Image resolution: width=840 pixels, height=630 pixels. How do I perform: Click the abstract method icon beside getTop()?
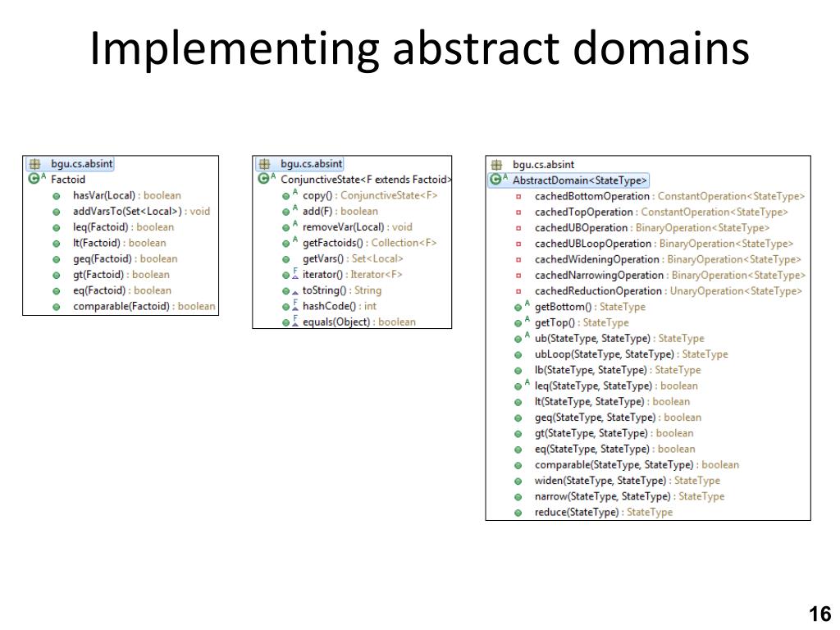coord(521,322)
